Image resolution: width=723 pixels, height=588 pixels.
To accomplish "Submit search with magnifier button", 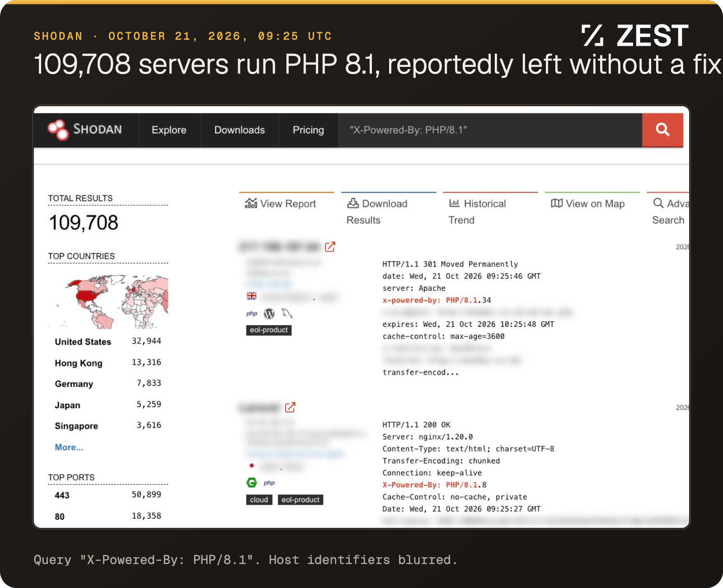I will click(662, 130).
